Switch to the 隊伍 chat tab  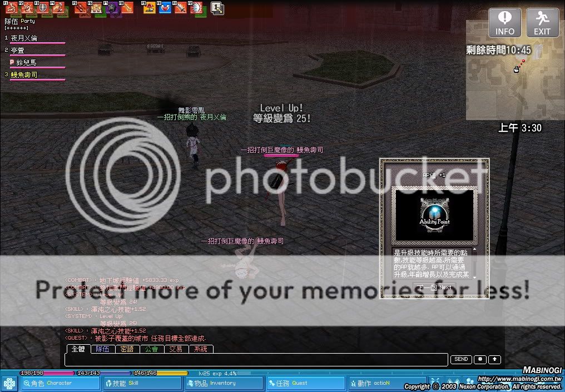click(102, 349)
